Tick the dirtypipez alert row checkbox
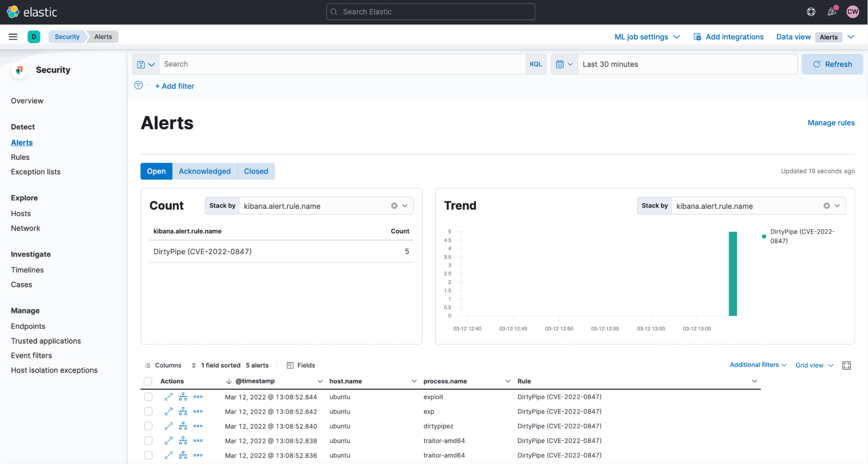This screenshot has height=464, width=868. tap(149, 426)
